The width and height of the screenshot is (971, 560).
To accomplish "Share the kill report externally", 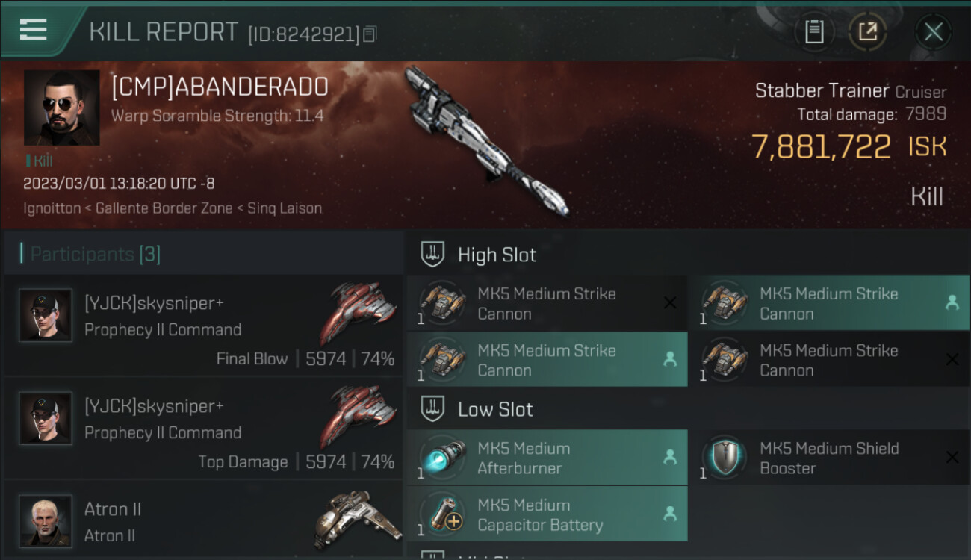I will point(868,32).
